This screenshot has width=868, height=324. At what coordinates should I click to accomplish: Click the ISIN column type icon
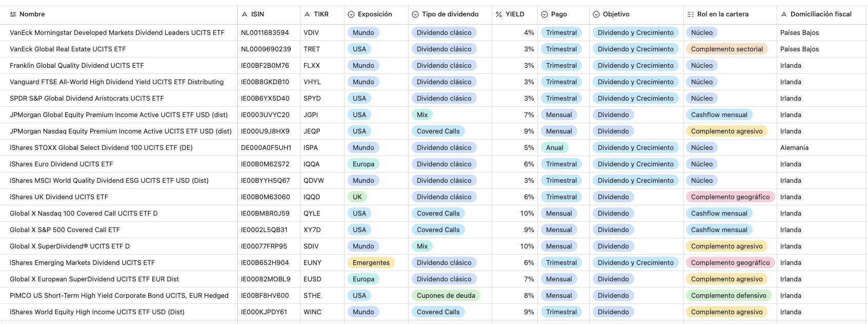[245, 14]
